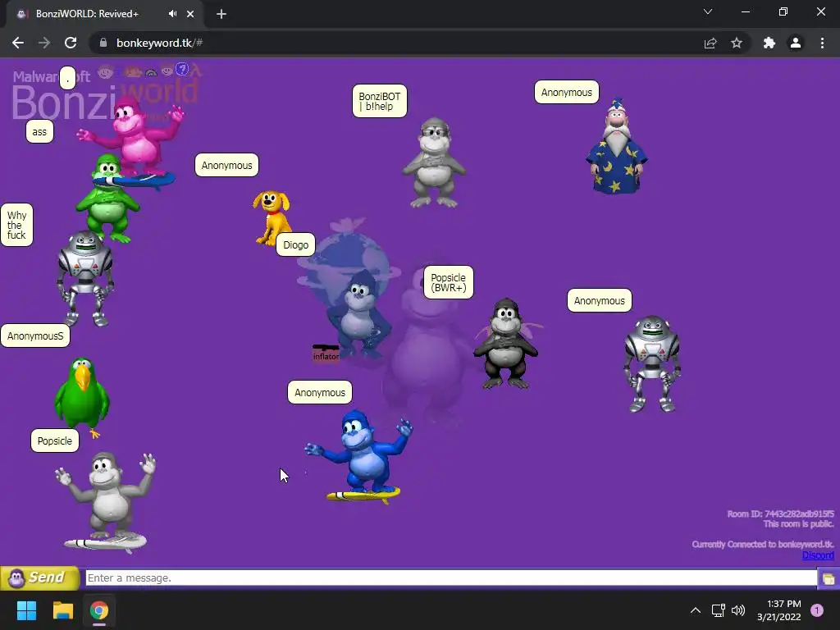Click the Diogo name tag

point(295,244)
